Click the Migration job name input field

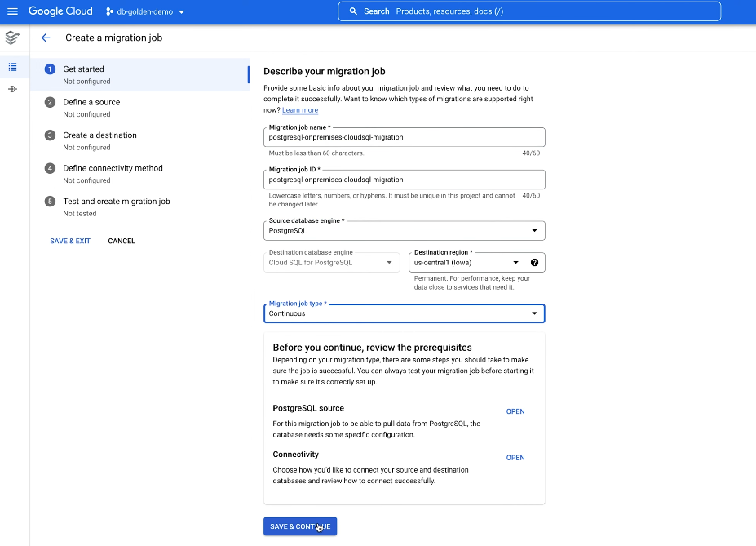tap(404, 136)
